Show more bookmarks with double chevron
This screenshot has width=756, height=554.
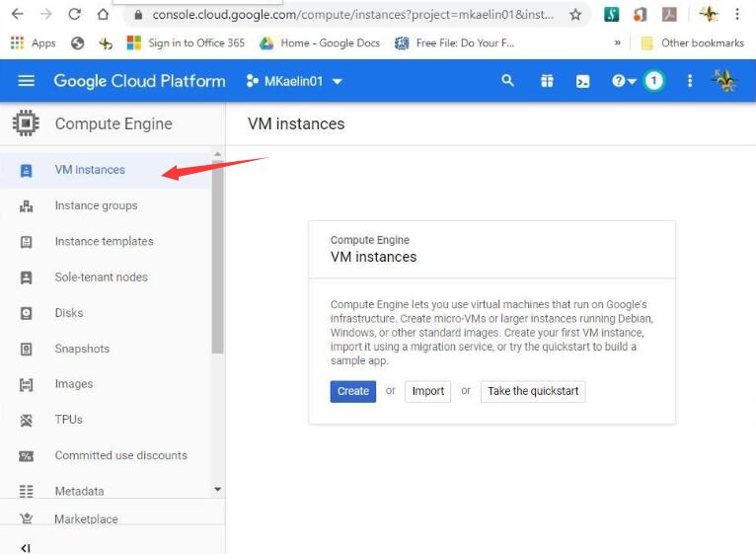(618, 42)
